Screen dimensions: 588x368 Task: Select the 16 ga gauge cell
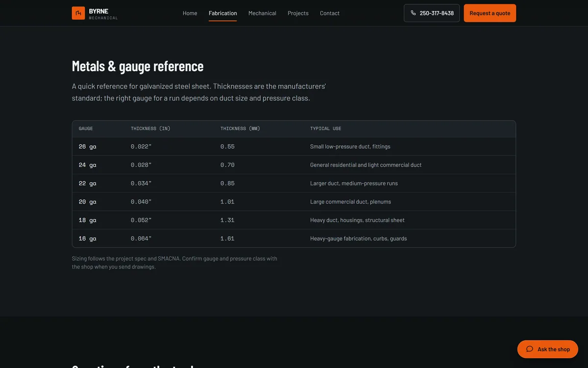(88, 238)
